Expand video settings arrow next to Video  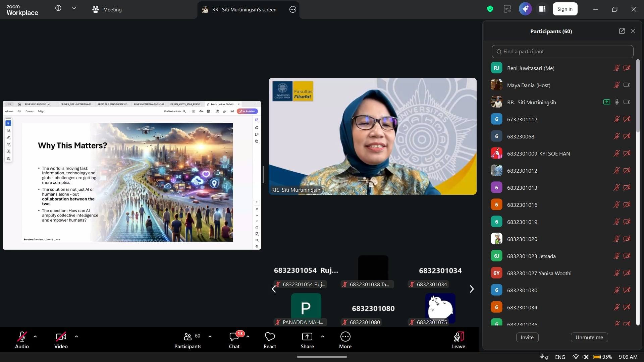click(76, 337)
